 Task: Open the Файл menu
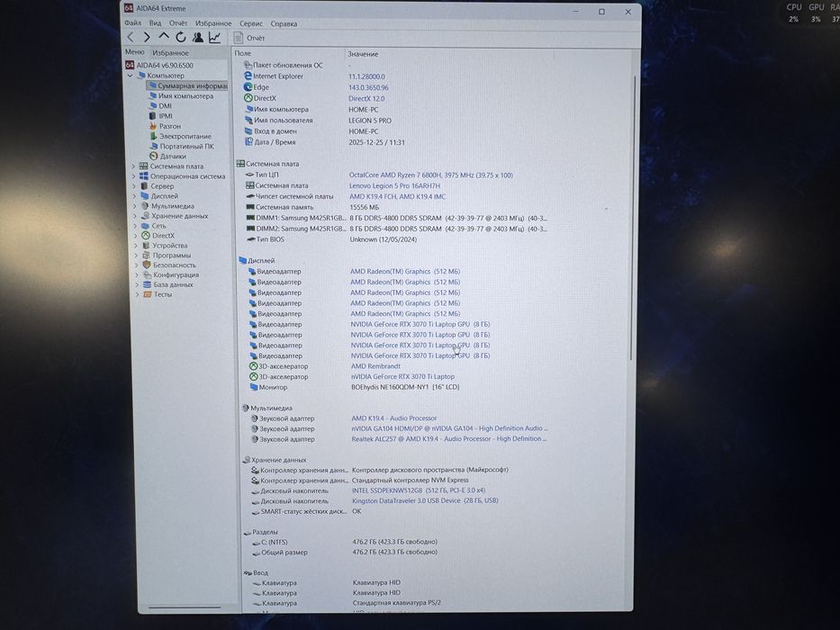pyautogui.click(x=133, y=23)
